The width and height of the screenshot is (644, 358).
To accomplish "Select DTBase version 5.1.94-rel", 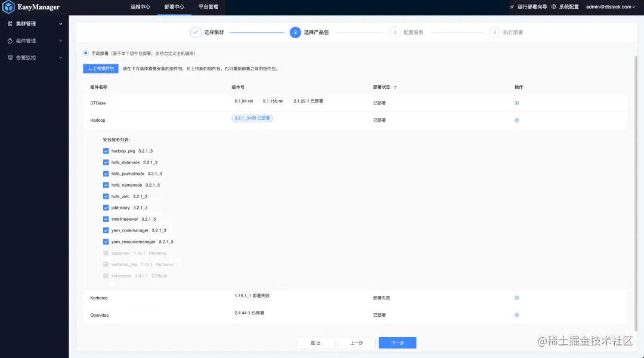I will [x=243, y=101].
